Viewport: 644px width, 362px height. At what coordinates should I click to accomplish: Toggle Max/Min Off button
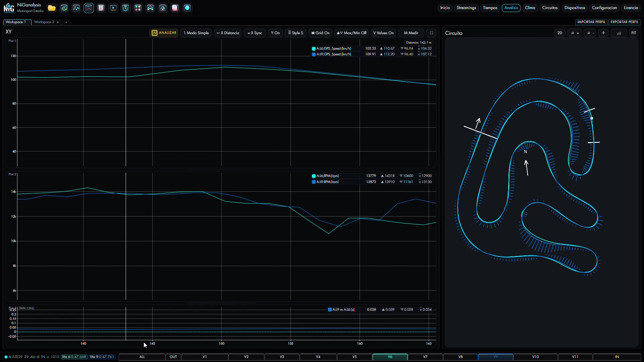[x=352, y=33]
